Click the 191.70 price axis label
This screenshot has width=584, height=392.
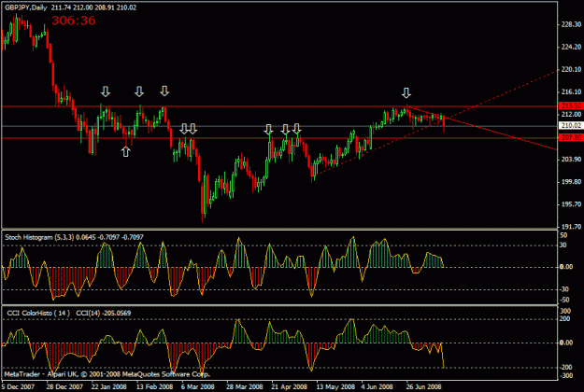coord(571,226)
